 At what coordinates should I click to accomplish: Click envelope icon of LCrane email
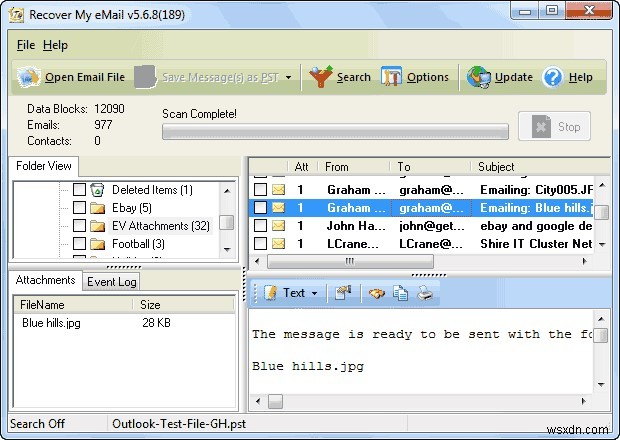pyautogui.click(x=278, y=244)
